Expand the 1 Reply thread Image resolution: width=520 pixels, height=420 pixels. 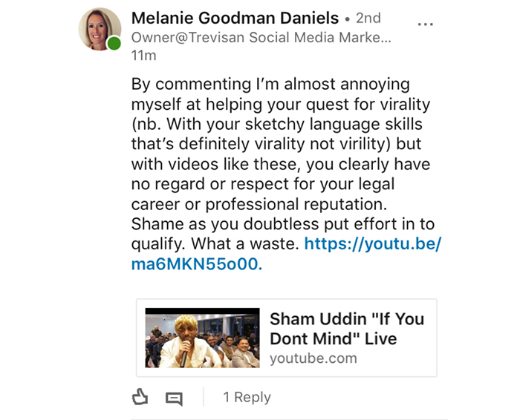247,397
